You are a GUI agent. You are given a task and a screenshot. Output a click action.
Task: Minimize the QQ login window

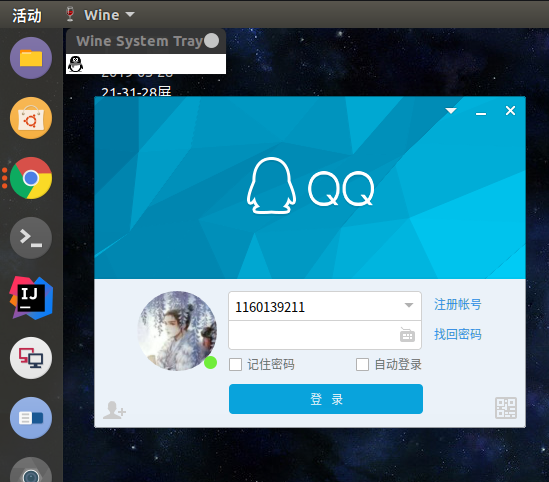[481, 113]
